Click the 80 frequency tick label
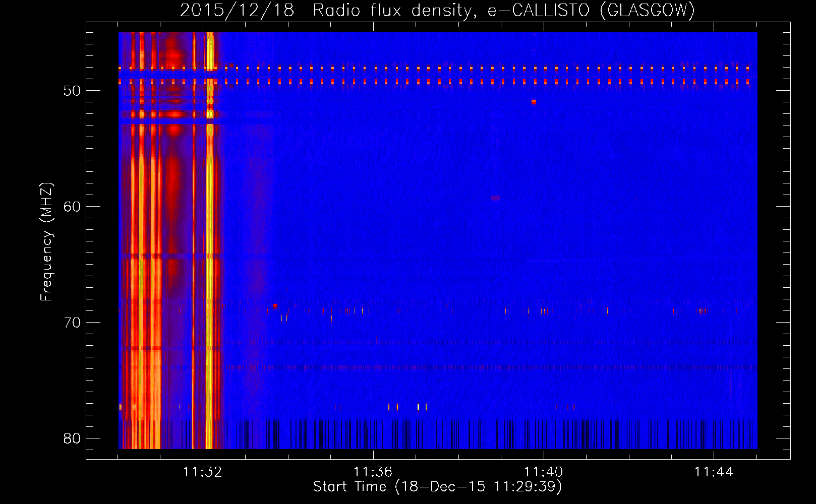The height and width of the screenshot is (504, 816). click(72, 438)
